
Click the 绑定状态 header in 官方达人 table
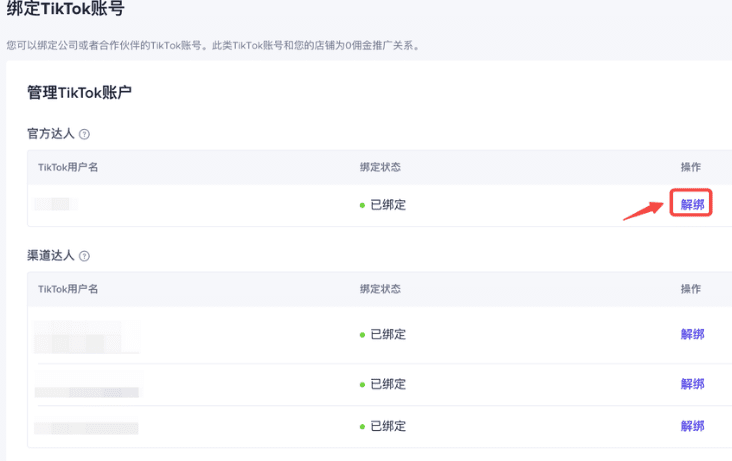(x=380, y=167)
